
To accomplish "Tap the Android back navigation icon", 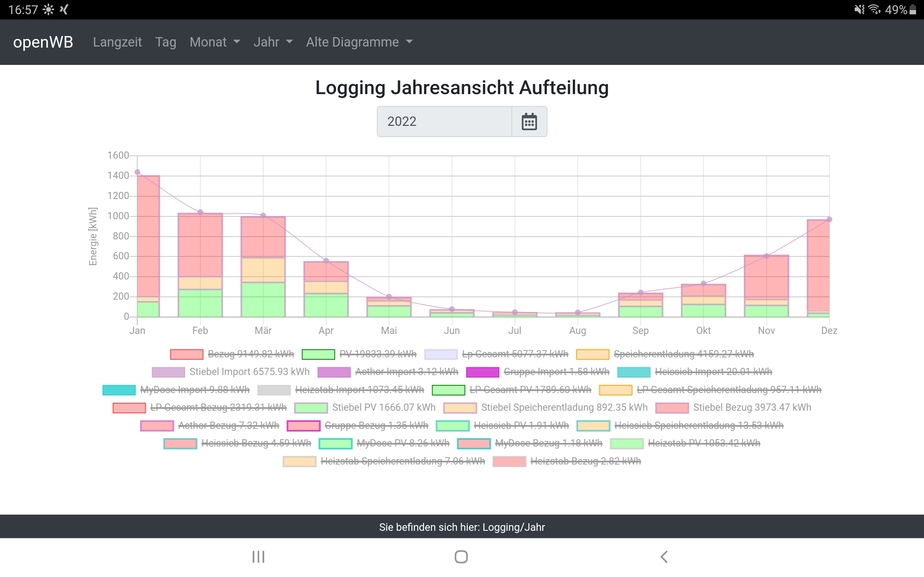I will (664, 556).
